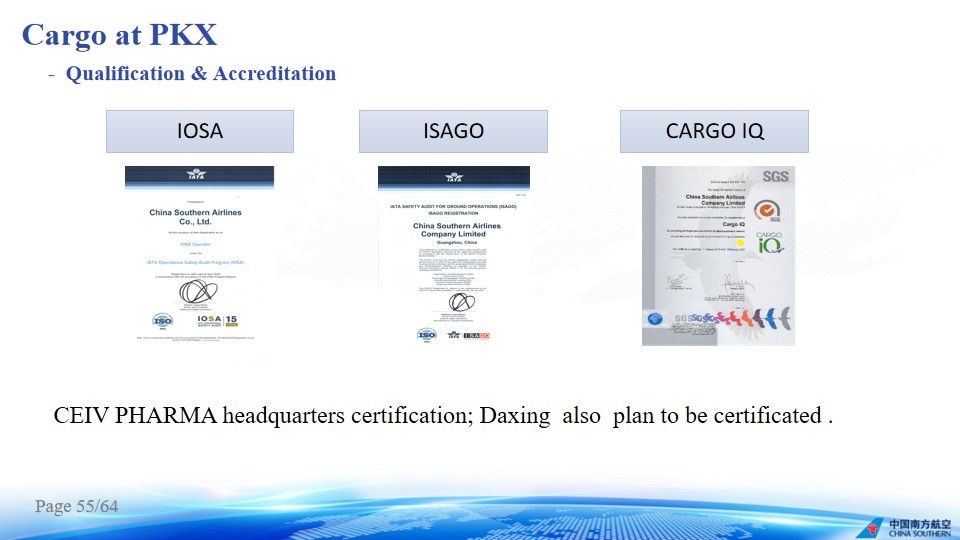The height and width of the screenshot is (540, 960).
Task: Click the SGS logo on the Cargo iQ certificate
Action: click(775, 176)
